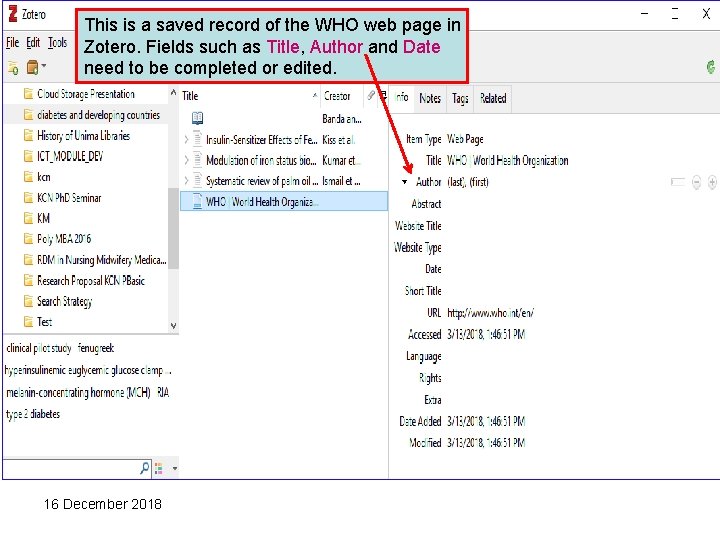Select the ICT_MODULE_DEV collection
720x540 pixels.
(70, 157)
